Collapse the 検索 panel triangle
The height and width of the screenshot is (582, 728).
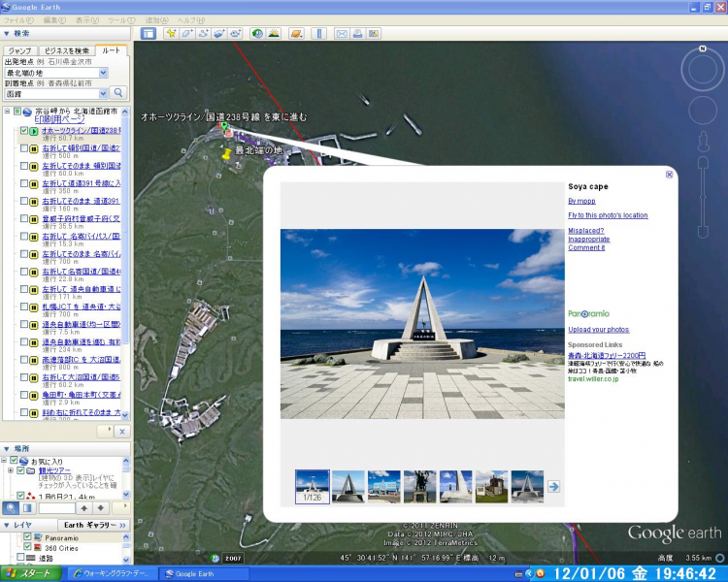[x=7, y=33]
